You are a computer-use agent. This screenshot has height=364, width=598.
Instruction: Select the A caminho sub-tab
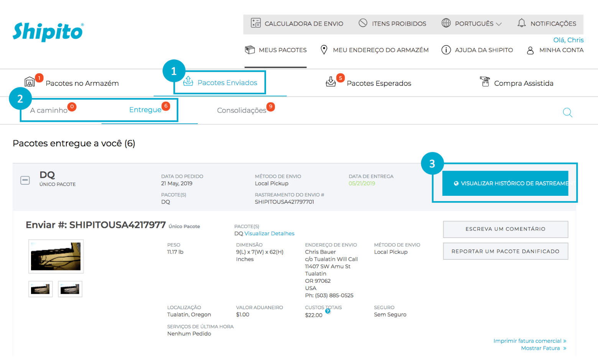pyautogui.click(x=49, y=110)
